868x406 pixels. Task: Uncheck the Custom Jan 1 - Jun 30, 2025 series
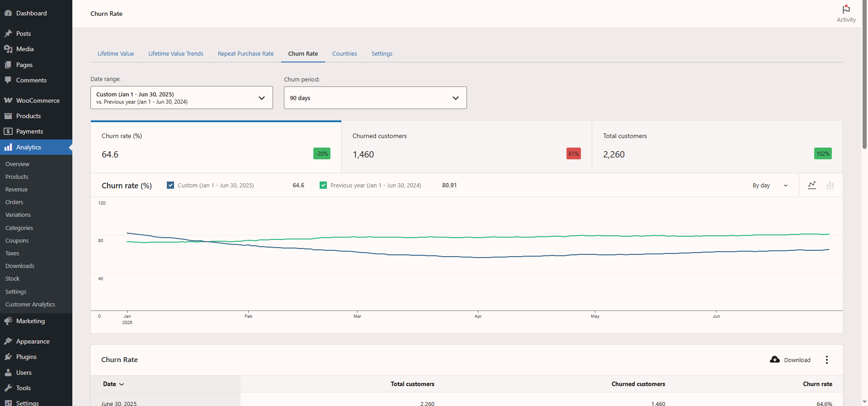170,185
